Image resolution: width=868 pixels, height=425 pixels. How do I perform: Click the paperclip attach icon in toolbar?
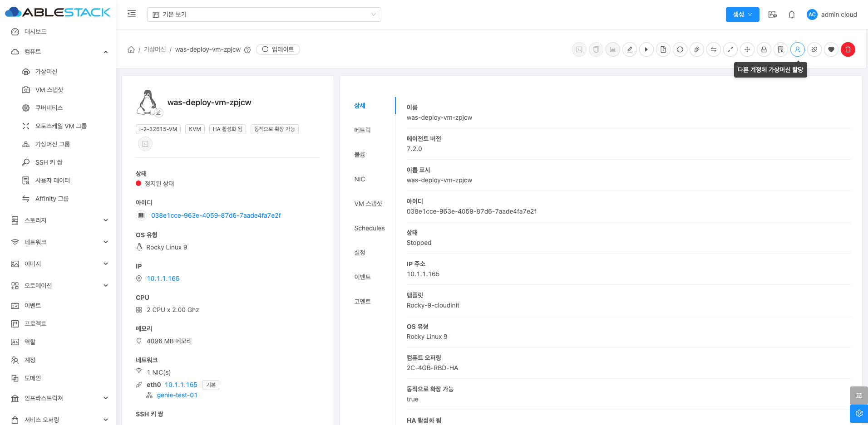tap(696, 49)
